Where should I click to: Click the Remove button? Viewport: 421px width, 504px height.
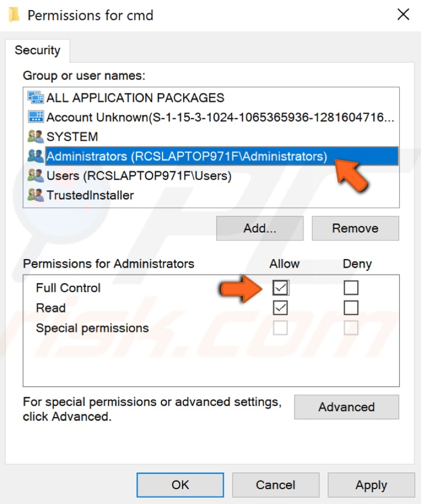(355, 228)
